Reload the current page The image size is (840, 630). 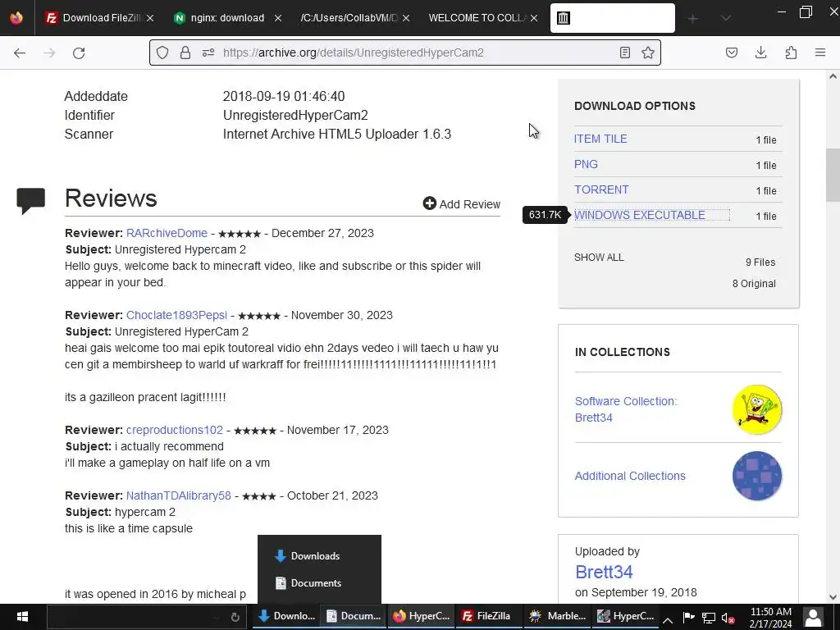pos(79,52)
